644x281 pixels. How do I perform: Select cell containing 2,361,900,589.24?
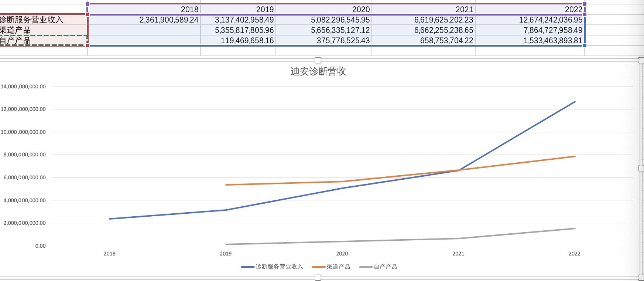(144, 20)
